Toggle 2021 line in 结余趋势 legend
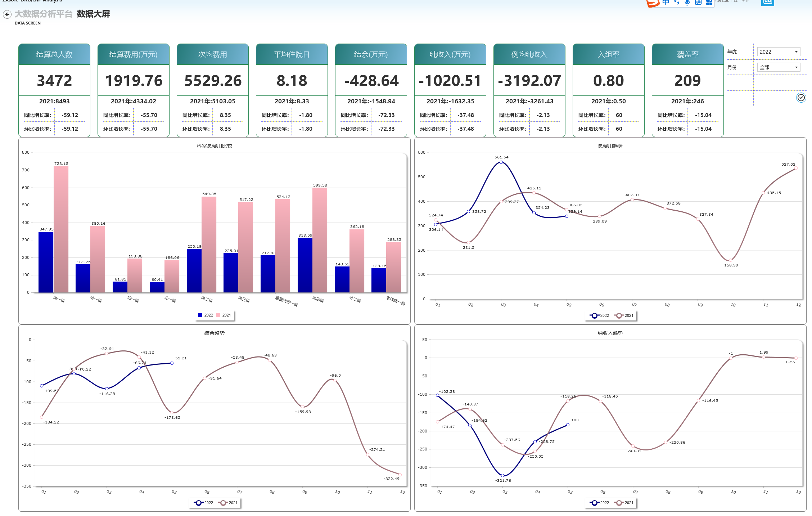Viewport: 812px width, 516px height. pos(228,503)
